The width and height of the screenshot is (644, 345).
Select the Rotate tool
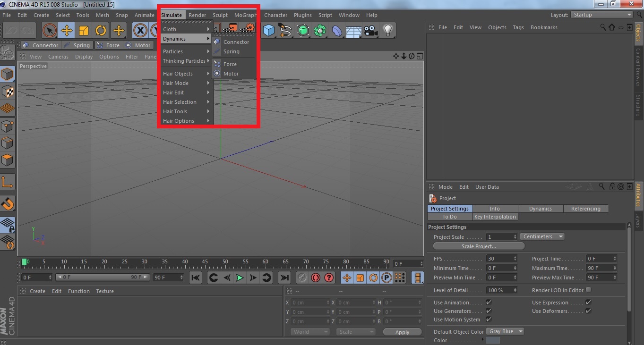point(101,31)
